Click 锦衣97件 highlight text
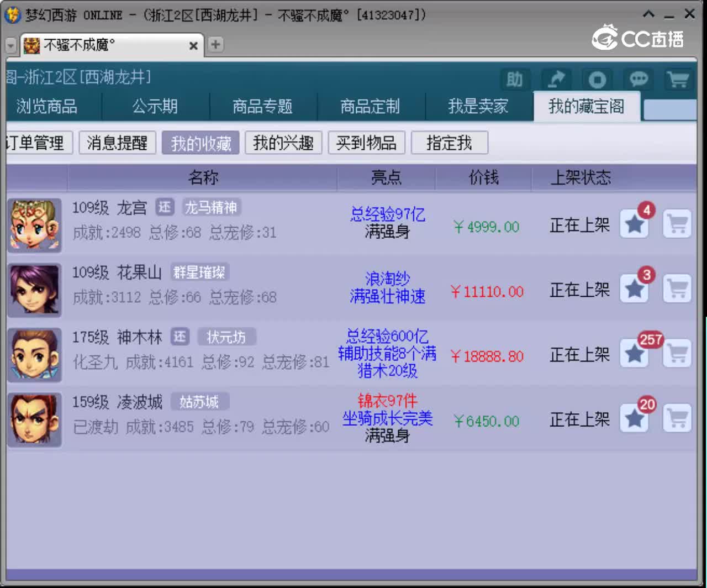707x588 pixels. point(387,400)
